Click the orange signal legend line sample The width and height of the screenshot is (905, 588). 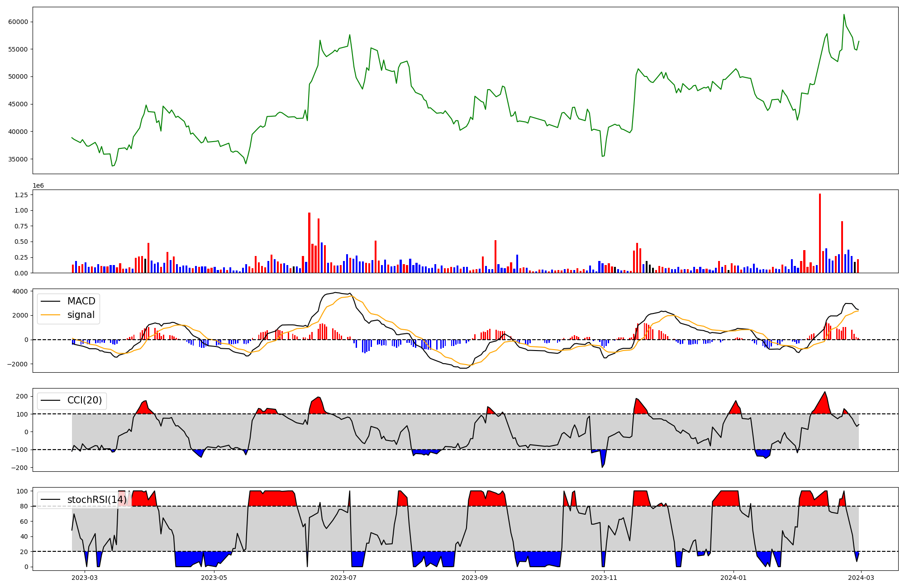pyautogui.click(x=50, y=315)
